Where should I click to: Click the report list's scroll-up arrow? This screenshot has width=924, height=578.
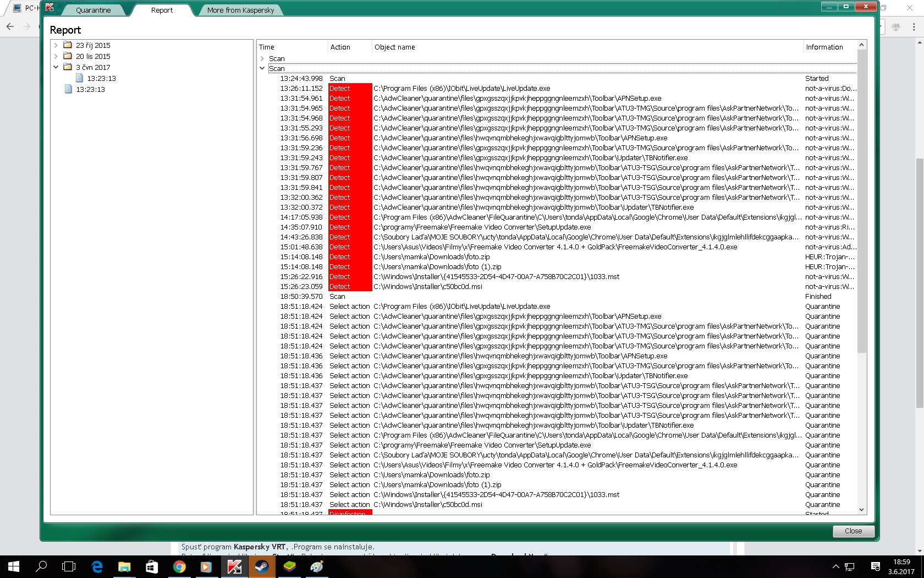pos(862,45)
